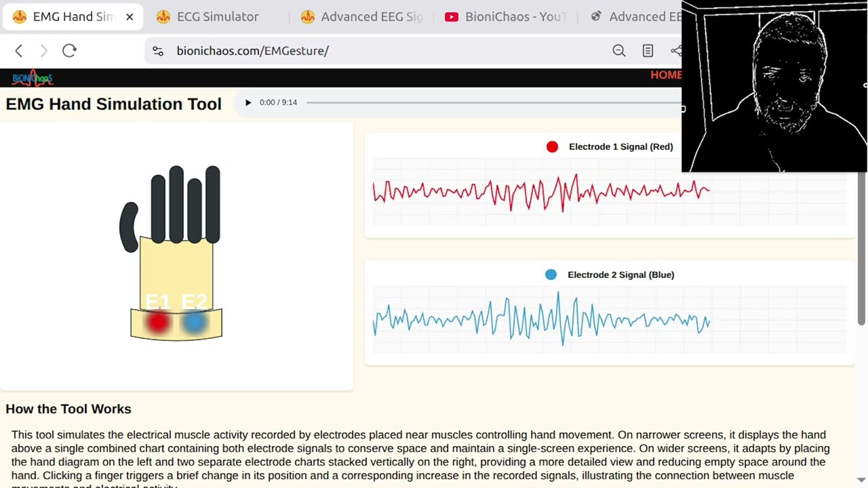
Task: Click the blue E2 electrode on wrist
Action: point(194,323)
